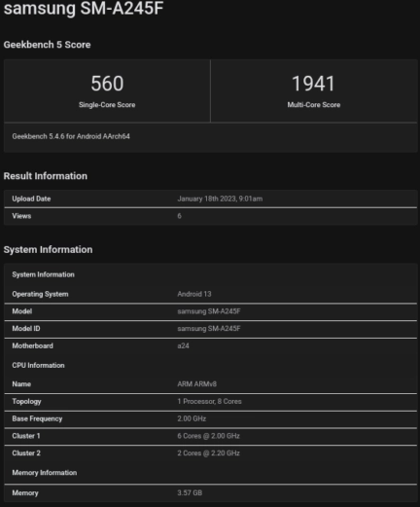The width and height of the screenshot is (420, 507).
Task: Click the 'Motherboard' row label
Action: tap(32, 345)
